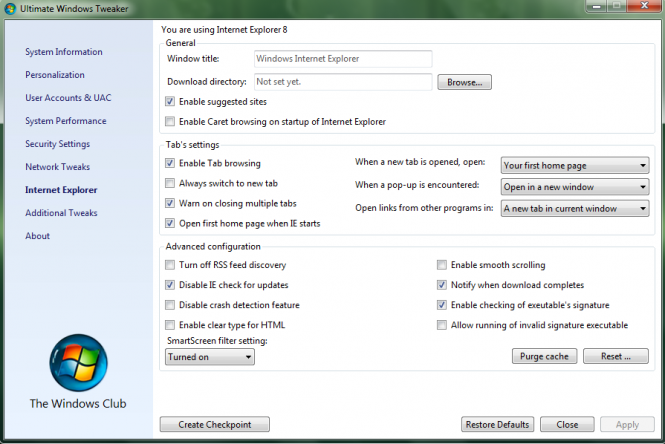The width and height of the screenshot is (665, 444).
Task: Click the Browse button
Action: (x=464, y=82)
